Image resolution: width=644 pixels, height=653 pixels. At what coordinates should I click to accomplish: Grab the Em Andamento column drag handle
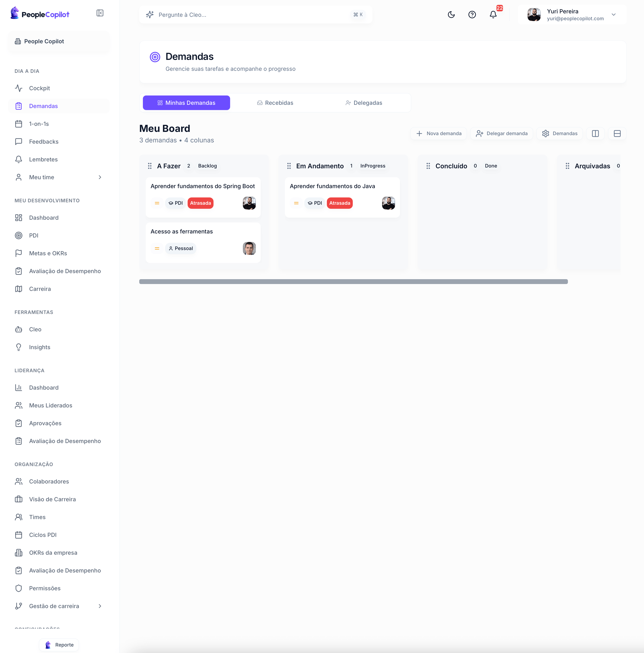coord(289,166)
